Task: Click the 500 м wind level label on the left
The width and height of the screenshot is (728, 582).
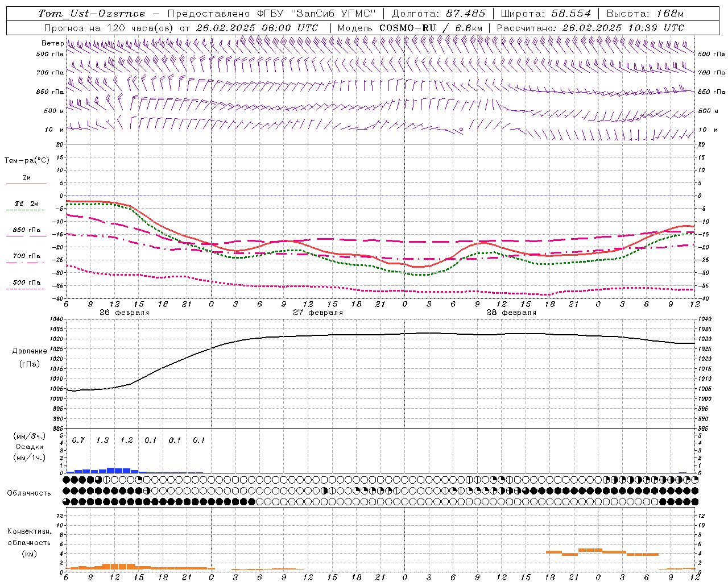Action: [54, 111]
